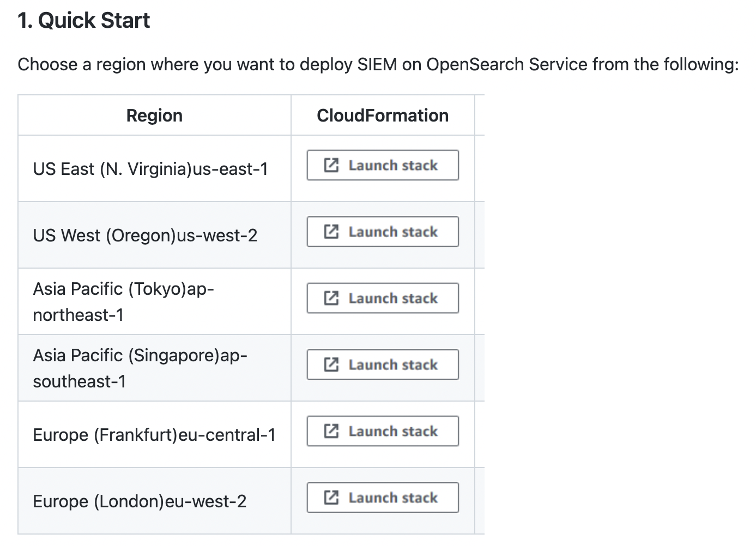Launch stack for Asia Pacific (Singapore)
756x546 pixels.
tap(383, 365)
